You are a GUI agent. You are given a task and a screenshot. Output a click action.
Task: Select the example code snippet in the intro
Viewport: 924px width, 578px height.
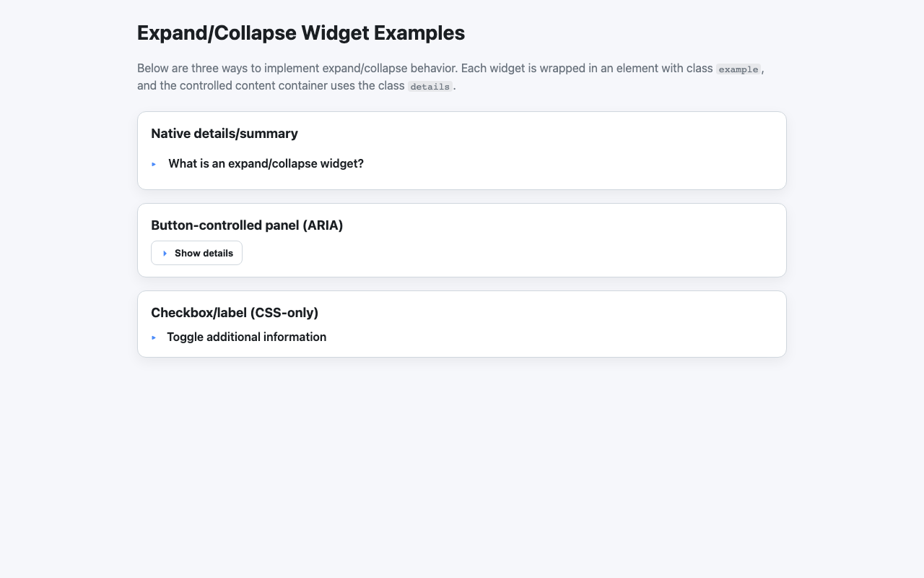point(738,69)
